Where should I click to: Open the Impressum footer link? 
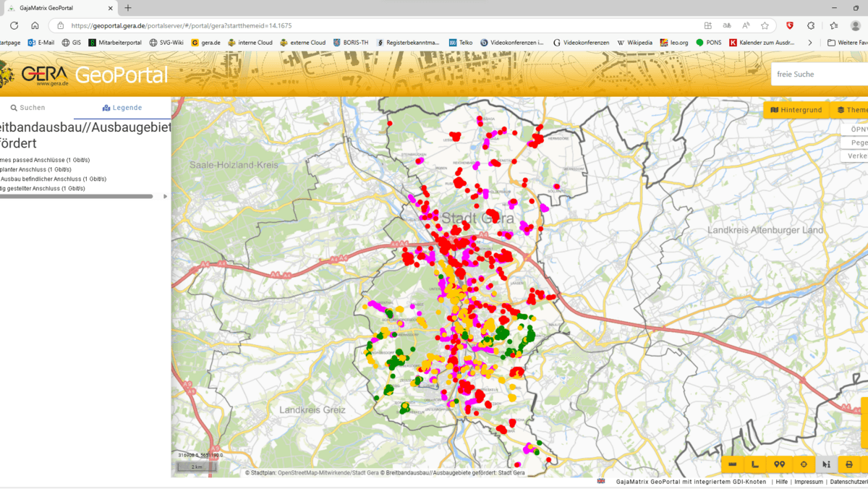(809, 482)
